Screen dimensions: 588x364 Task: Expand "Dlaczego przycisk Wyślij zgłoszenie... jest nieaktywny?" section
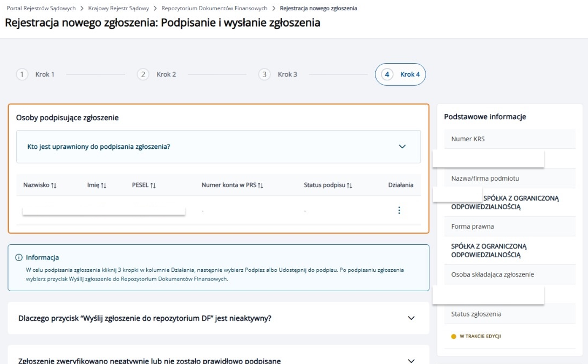pos(218,318)
